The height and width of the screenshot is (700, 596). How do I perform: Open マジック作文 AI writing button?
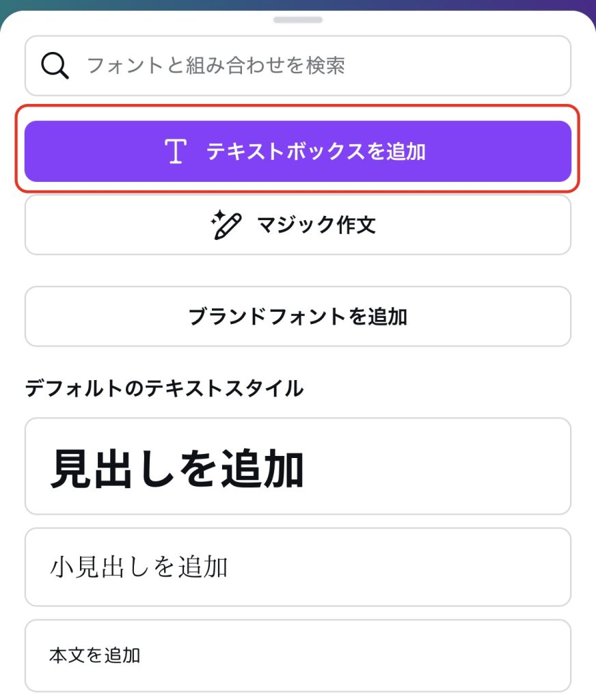coord(298,224)
